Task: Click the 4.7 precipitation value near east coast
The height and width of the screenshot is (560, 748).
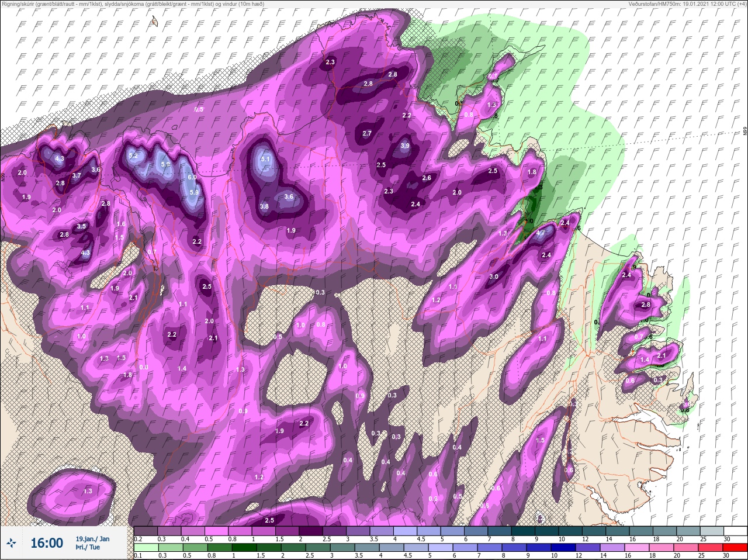Action: 541,233
